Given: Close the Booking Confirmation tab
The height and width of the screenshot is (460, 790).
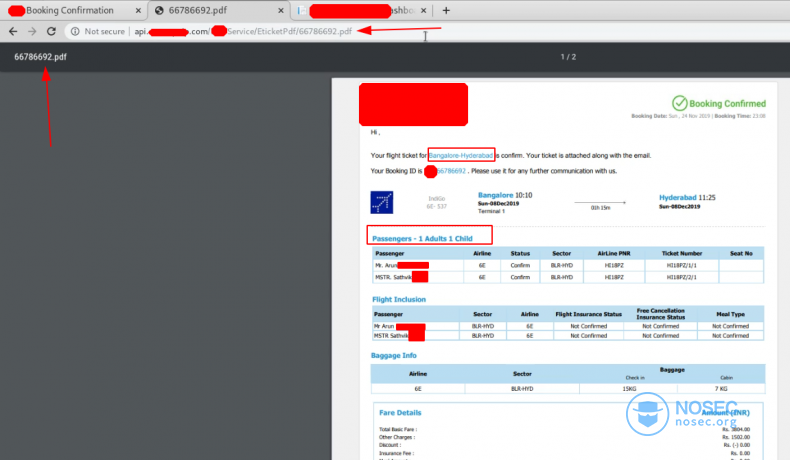Looking at the screenshot, I should [138, 10].
